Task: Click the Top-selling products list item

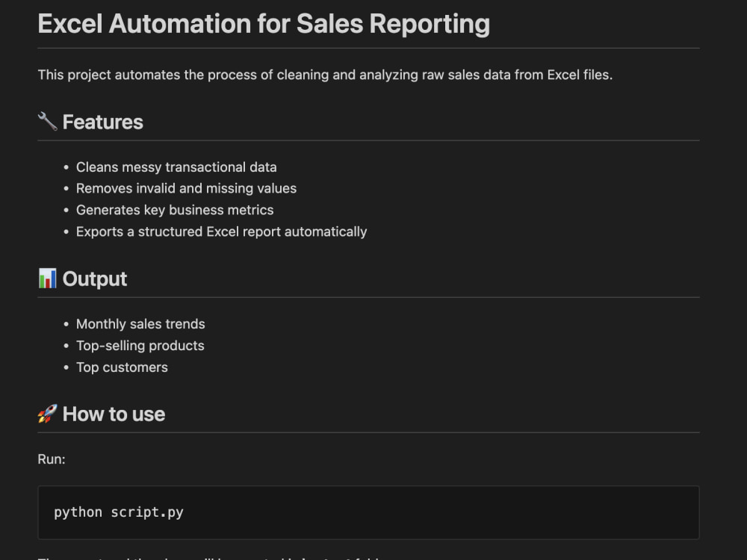Action: point(140,346)
